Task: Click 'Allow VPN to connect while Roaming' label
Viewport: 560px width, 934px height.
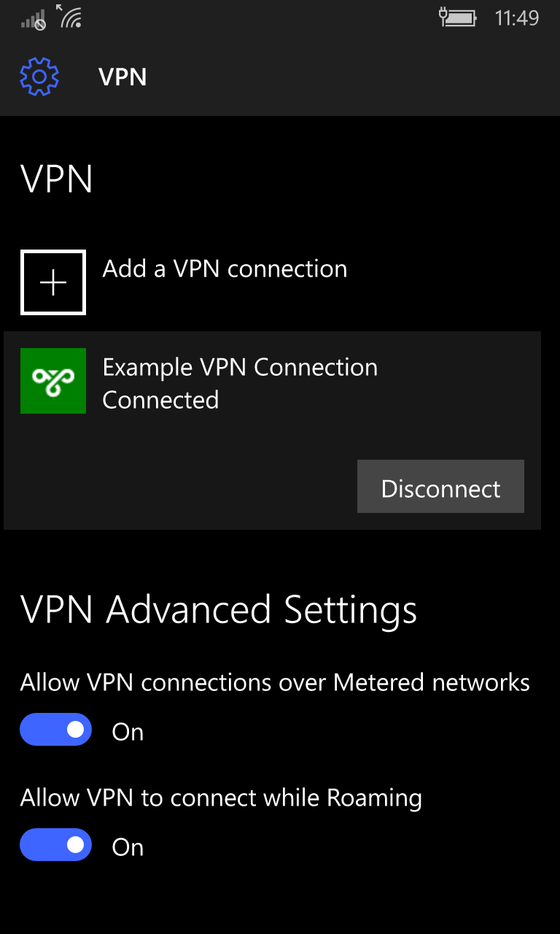Action: point(221,798)
